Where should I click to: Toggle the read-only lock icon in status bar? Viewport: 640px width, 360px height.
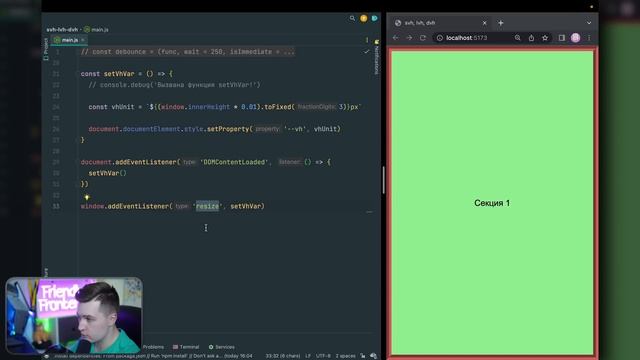point(362,356)
